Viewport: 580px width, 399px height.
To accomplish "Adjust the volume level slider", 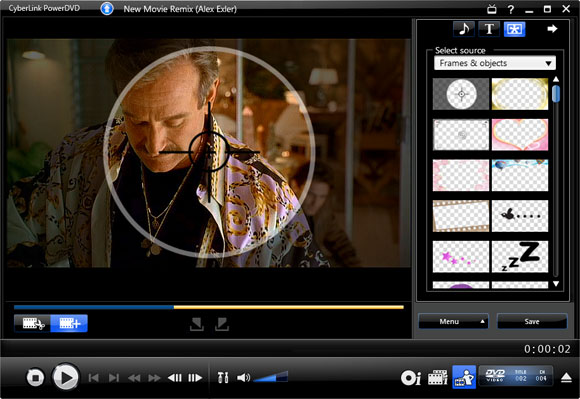I will coord(271,377).
